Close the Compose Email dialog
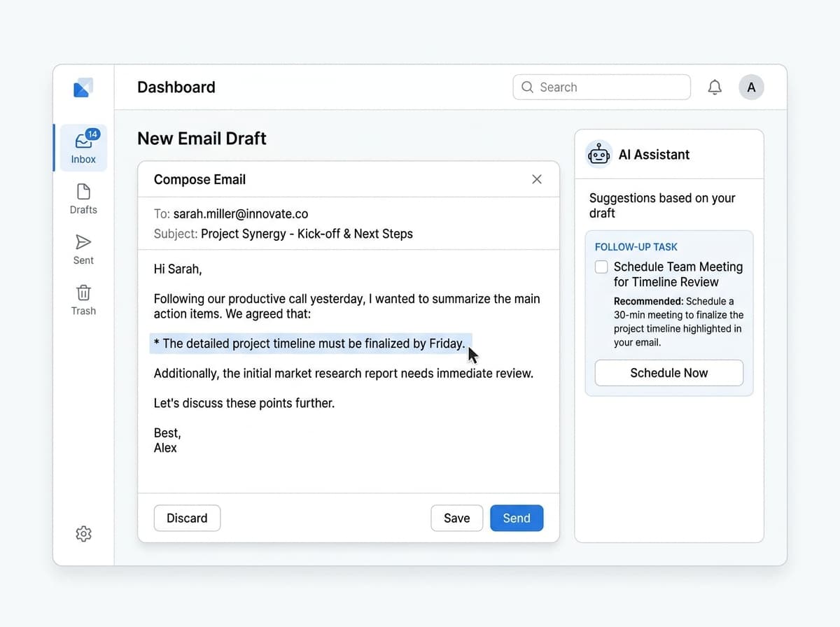Screen dimensions: 840x627 537,179
